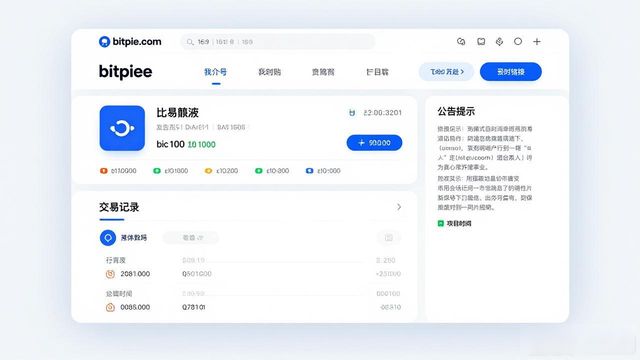Click the bitpie.com logo icon
This screenshot has height=360, width=640.
pos(104,42)
